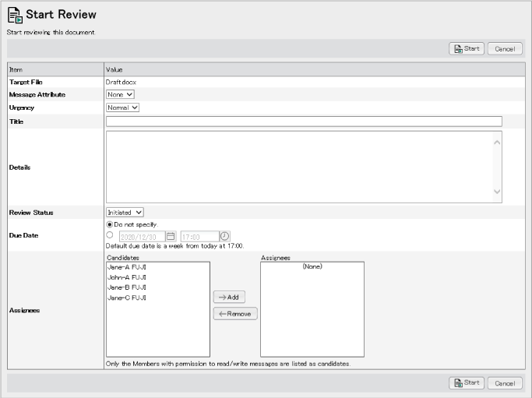532x398 pixels.
Task: Open the Review Status dropdown
Action: tap(125, 212)
